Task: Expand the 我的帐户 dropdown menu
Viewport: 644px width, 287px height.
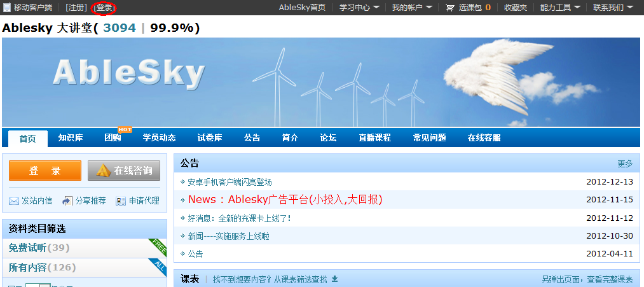Action: click(x=412, y=8)
